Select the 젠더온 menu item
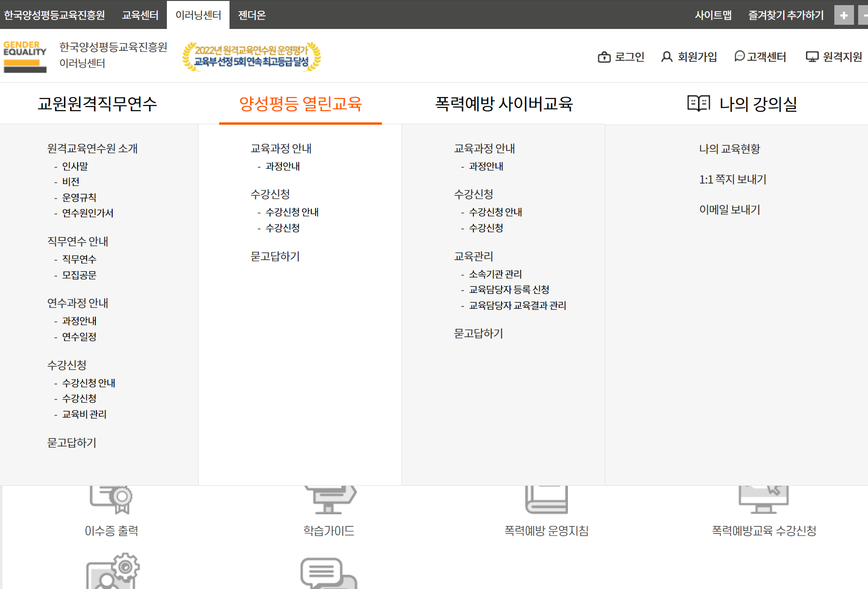This screenshot has width=868, height=589. 251,14
